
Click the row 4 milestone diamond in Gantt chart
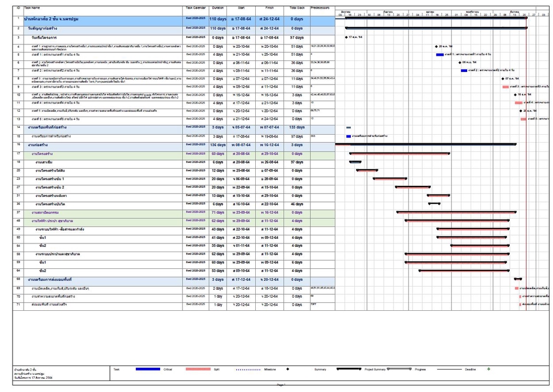(x=436, y=47)
